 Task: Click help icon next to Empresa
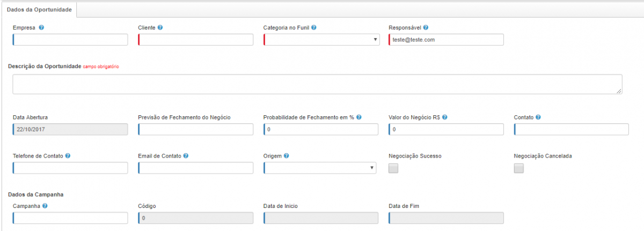click(41, 27)
